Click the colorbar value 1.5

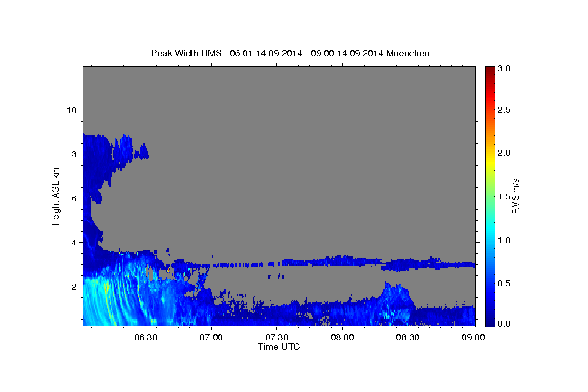pyautogui.click(x=504, y=197)
